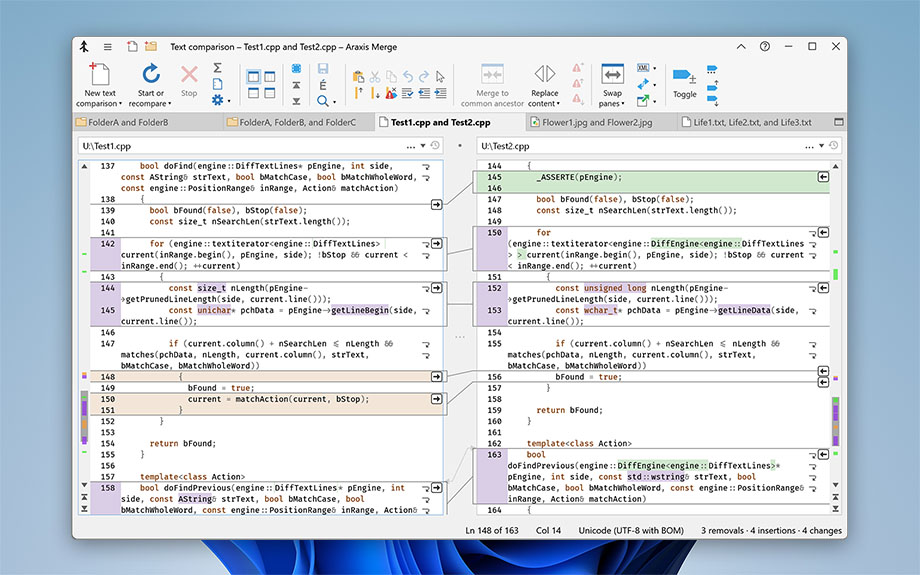920x575 pixels.
Task: Click the dotted bookmark icon above Toggle
Action: (712, 69)
